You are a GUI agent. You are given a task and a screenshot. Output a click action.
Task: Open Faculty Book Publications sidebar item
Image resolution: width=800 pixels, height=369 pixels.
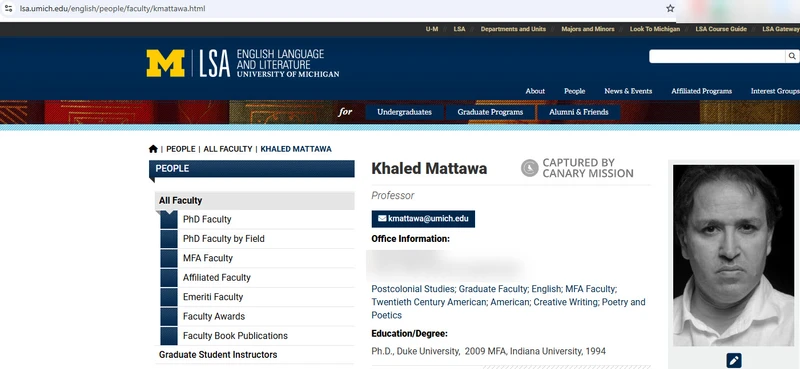pyautogui.click(x=235, y=336)
